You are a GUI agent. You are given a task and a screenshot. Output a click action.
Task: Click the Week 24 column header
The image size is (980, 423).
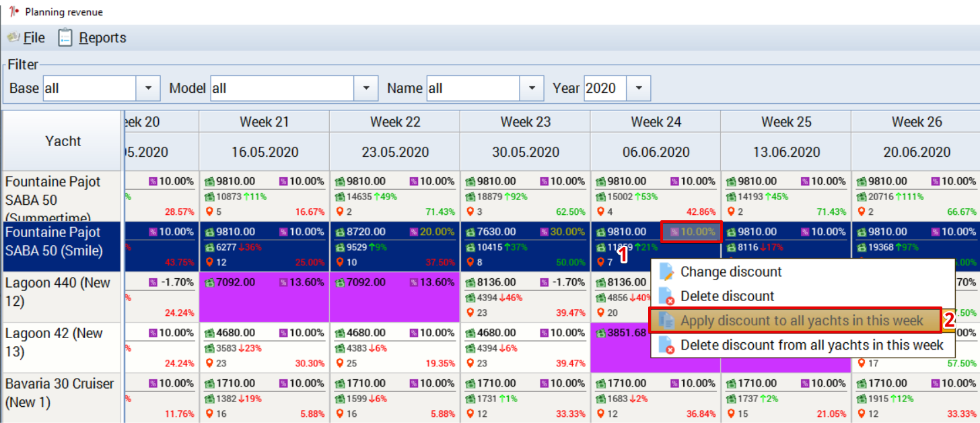pyautogui.click(x=656, y=122)
